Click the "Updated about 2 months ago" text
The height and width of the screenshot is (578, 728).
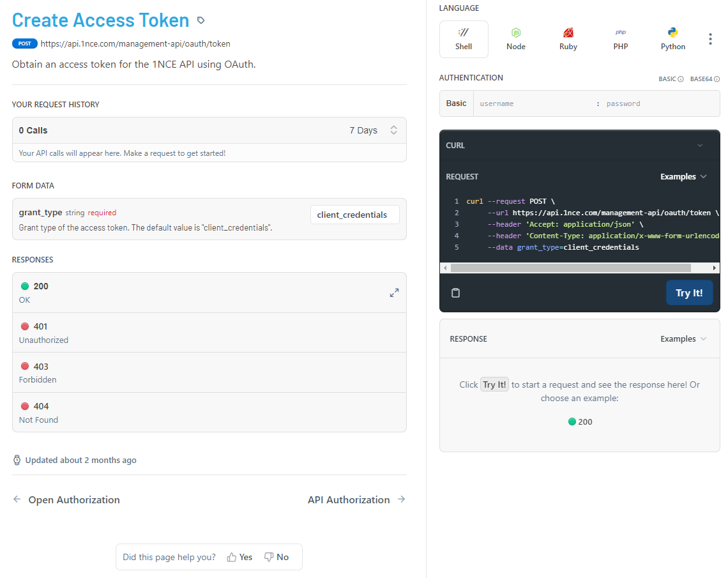click(81, 460)
